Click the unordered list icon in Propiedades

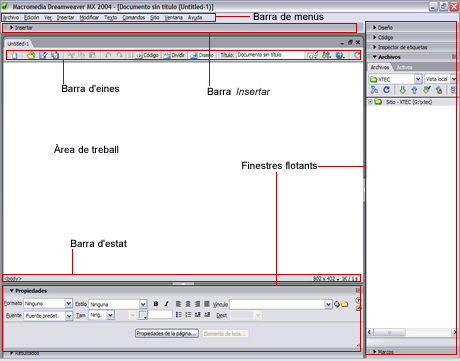(179, 315)
